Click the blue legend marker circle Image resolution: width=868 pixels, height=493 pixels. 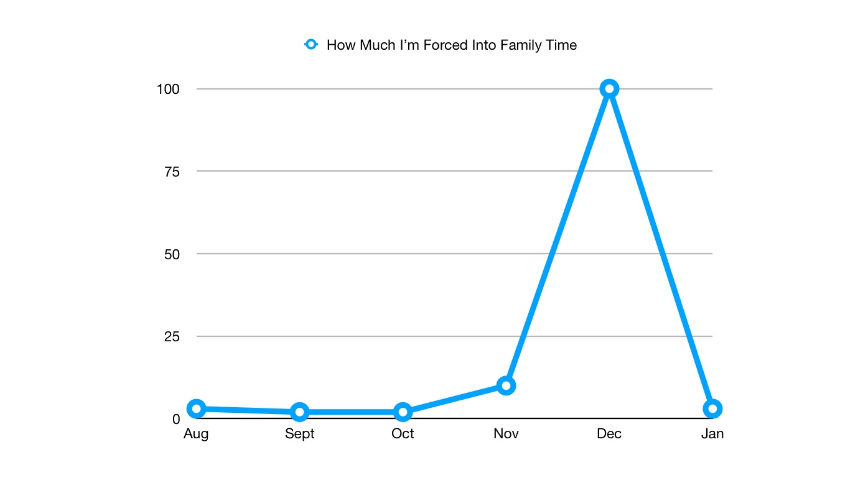(310, 45)
